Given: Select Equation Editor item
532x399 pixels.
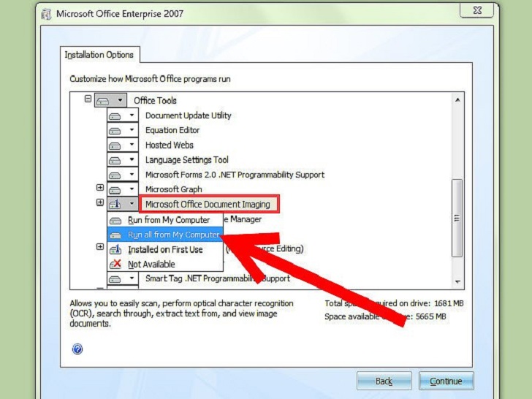Looking at the screenshot, I should 172,130.
